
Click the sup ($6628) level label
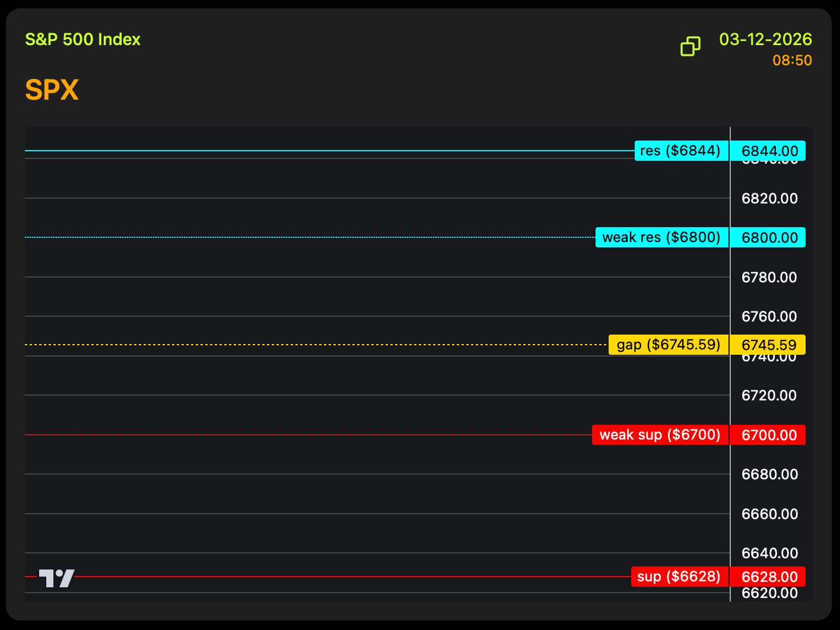pos(679,577)
